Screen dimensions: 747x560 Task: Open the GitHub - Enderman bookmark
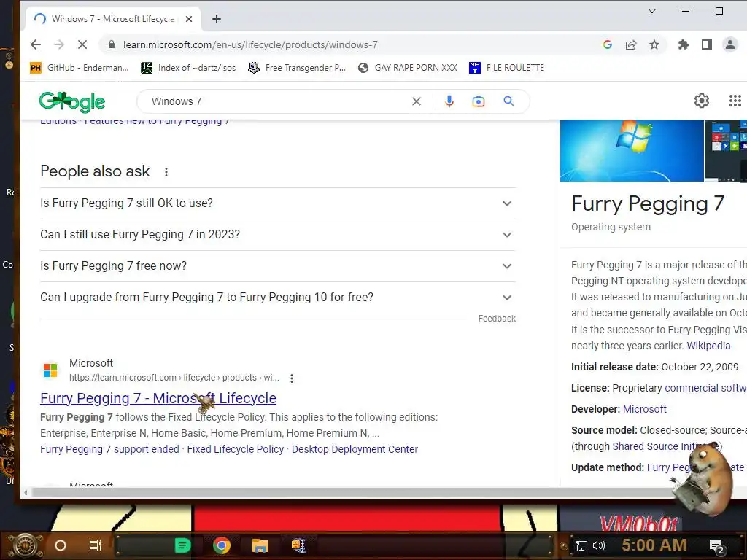[79, 68]
